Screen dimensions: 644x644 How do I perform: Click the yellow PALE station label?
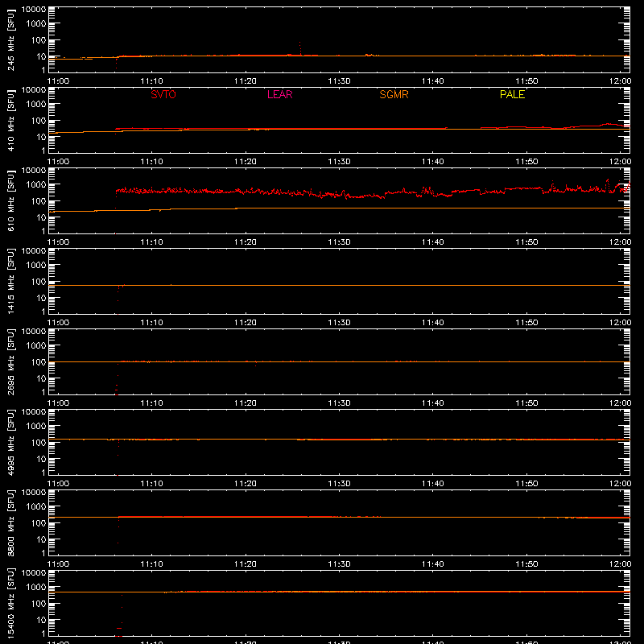pos(512,94)
